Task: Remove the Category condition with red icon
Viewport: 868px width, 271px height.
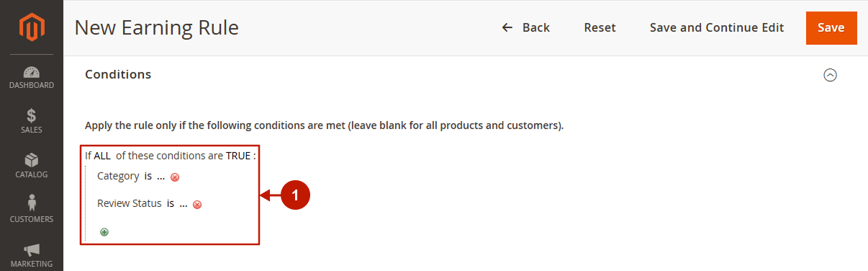Action: tap(175, 177)
